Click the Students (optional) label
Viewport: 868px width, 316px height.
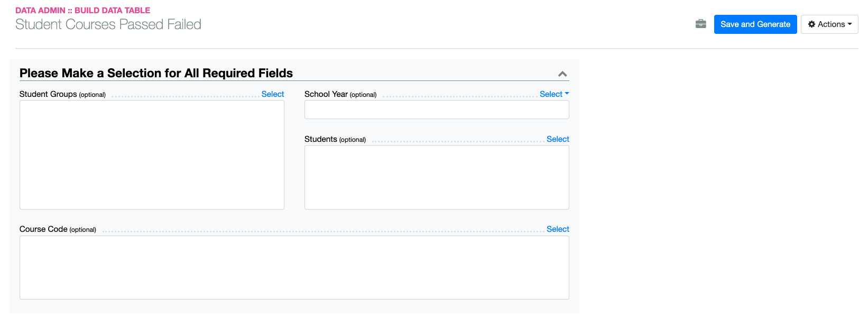pyautogui.click(x=335, y=139)
